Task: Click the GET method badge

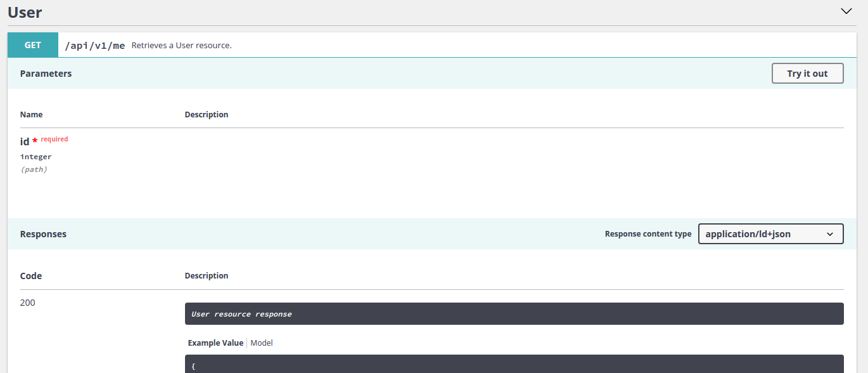Action: [33, 45]
